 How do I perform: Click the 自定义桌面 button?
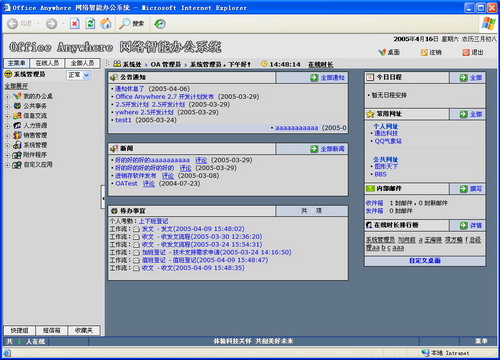coord(425,261)
